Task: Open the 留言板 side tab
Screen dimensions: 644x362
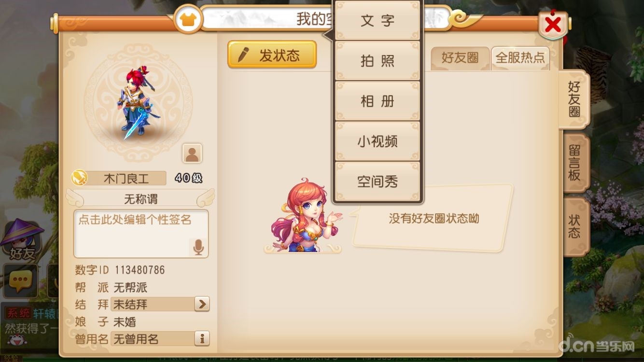Action: pos(575,163)
